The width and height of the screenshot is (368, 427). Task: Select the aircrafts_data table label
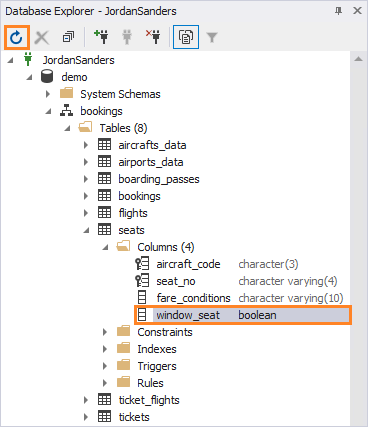(x=152, y=145)
